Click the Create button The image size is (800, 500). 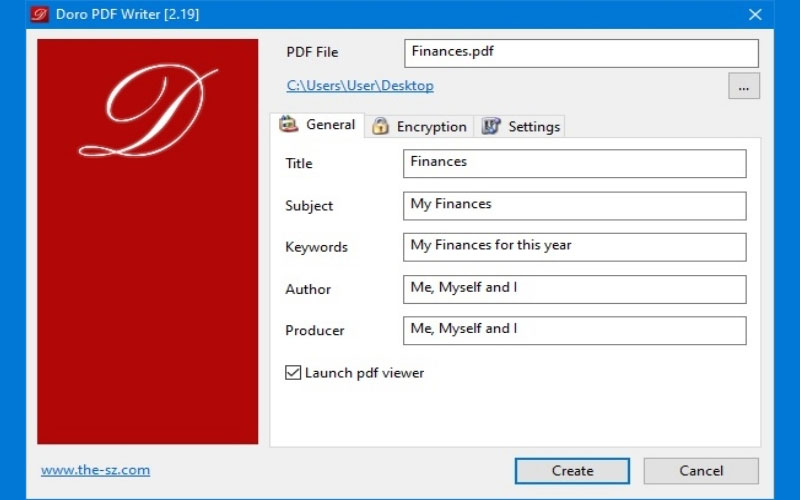pos(572,470)
